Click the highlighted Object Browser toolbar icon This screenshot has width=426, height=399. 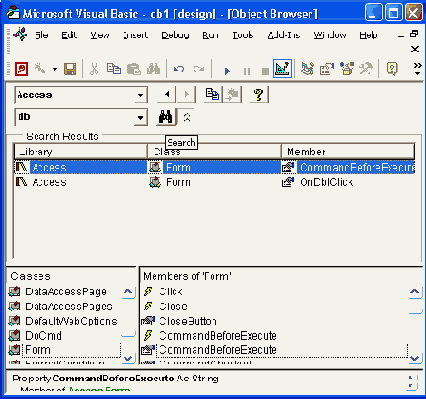pyautogui.click(x=347, y=69)
